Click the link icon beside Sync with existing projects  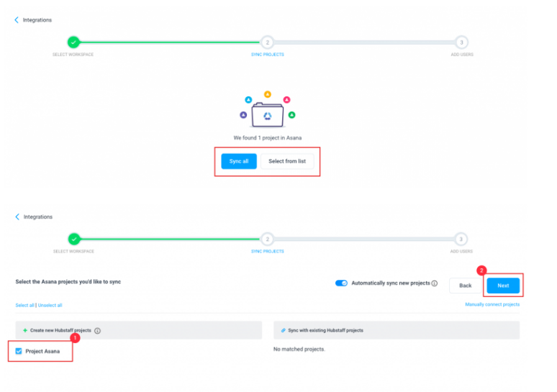pyautogui.click(x=284, y=330)
